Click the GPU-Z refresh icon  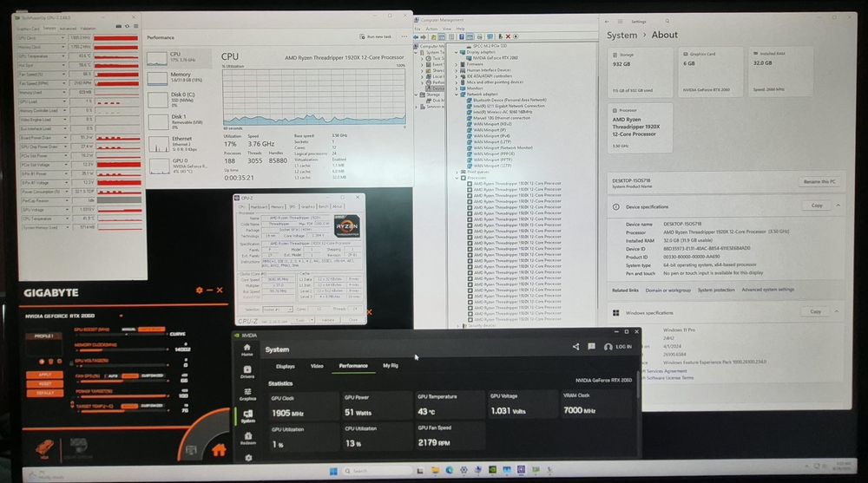(128, 26)
